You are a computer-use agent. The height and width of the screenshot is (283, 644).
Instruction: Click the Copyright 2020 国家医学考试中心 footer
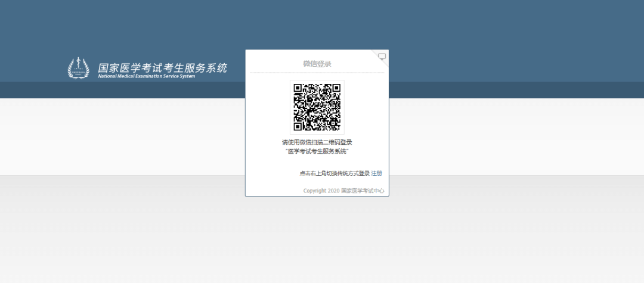pos(344,191)
